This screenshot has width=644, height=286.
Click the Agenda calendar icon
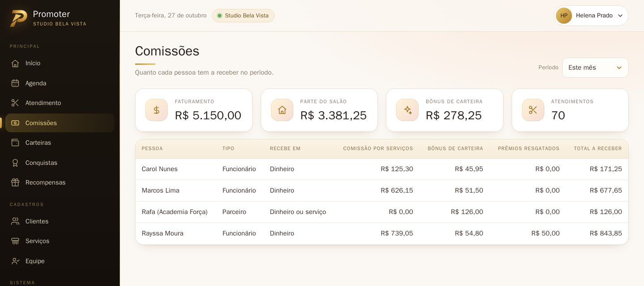(15, 83)
